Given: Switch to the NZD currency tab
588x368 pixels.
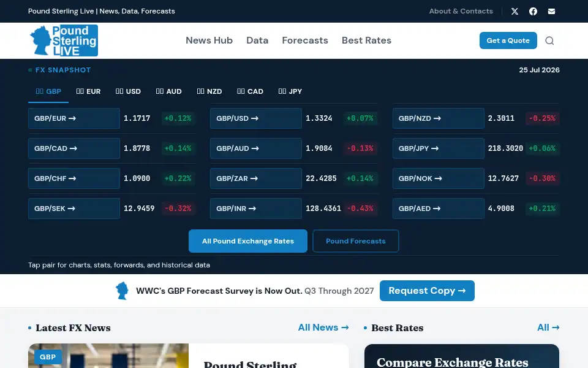Looking at the screenshot, I should (209, 91).
